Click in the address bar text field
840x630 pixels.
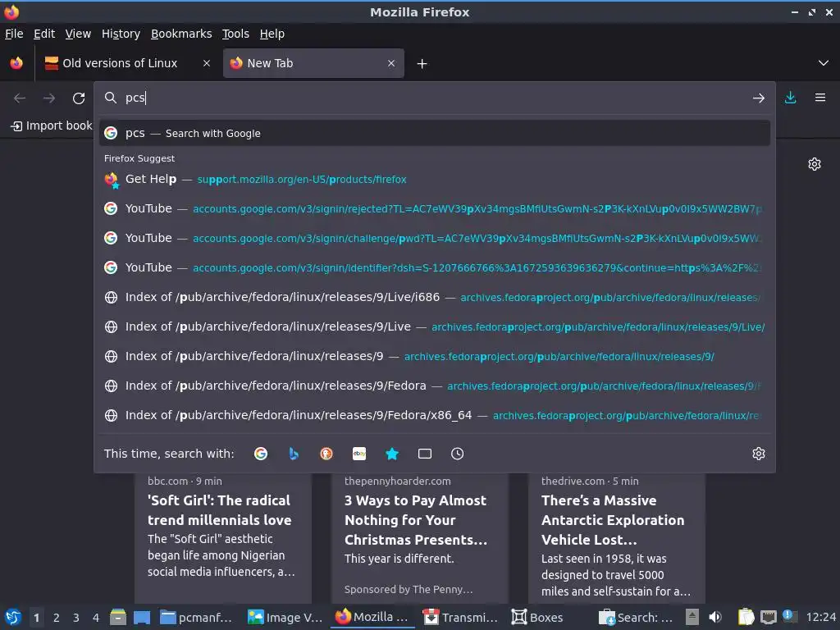coord(434,98)
